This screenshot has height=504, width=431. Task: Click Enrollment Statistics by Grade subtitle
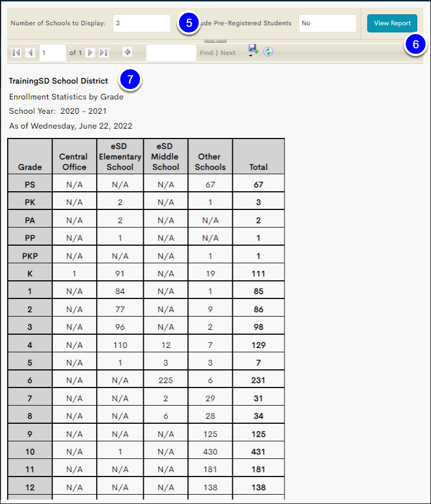click(66, 97)
